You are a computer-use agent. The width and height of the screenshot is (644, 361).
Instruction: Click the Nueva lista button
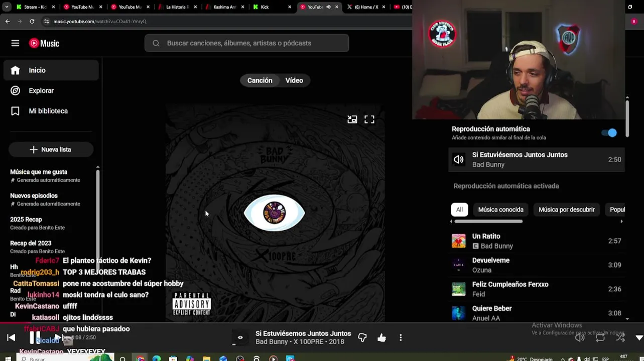pos(51,149)
